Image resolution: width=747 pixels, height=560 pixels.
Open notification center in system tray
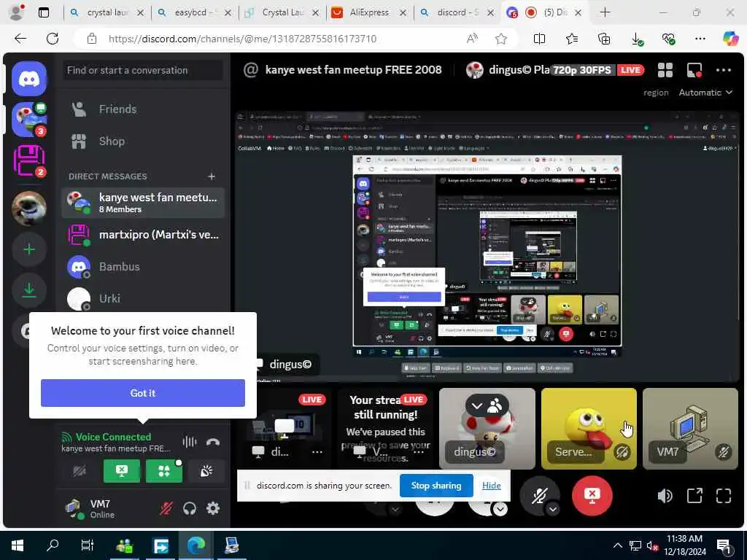pyautogui.click(x=724, y=546)
